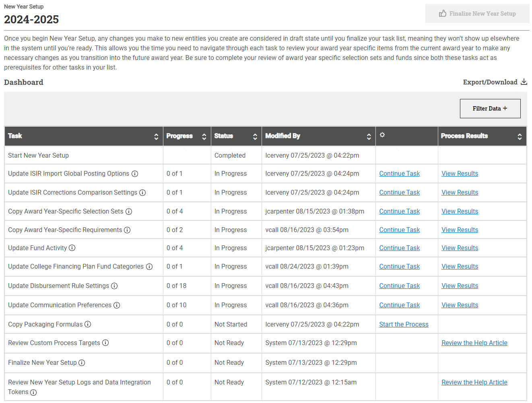The height and width of the screenshot is (403, 532).
Task: Click info icon next to Update ISIR Corrections Comparison Settings
Action: click(x=142, y=193)
